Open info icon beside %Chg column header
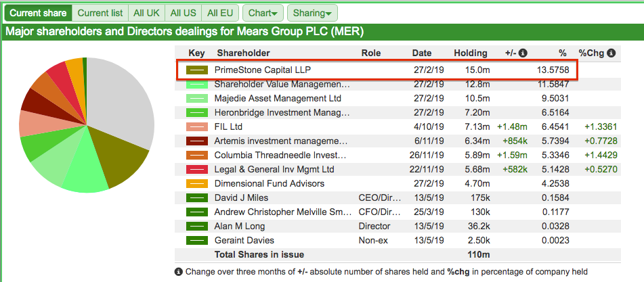Screen dimensions: 644x282 click(611, 53)
